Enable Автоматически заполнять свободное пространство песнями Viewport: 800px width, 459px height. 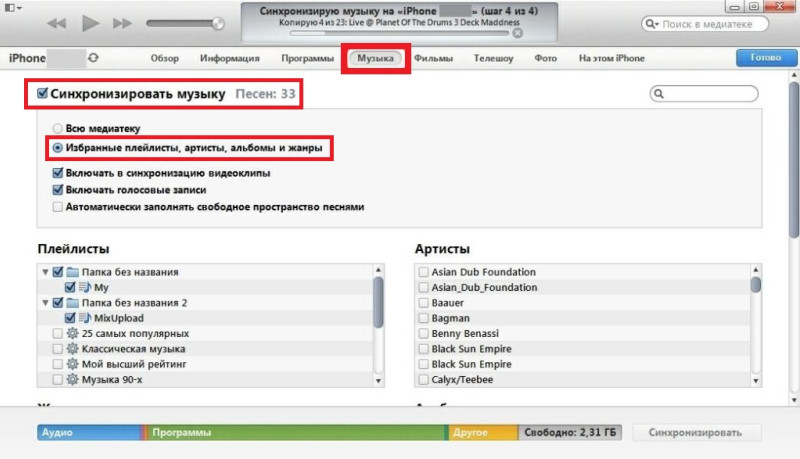click(58, 207)
